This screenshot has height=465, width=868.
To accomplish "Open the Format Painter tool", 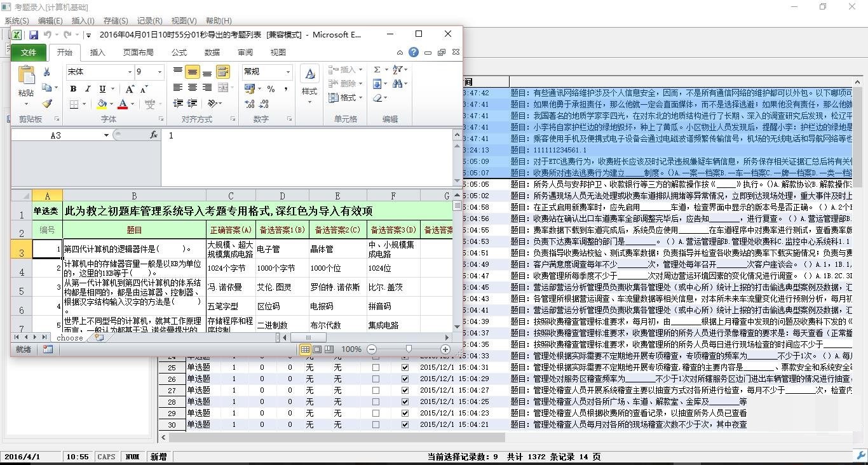I will (x=46, y=103).
